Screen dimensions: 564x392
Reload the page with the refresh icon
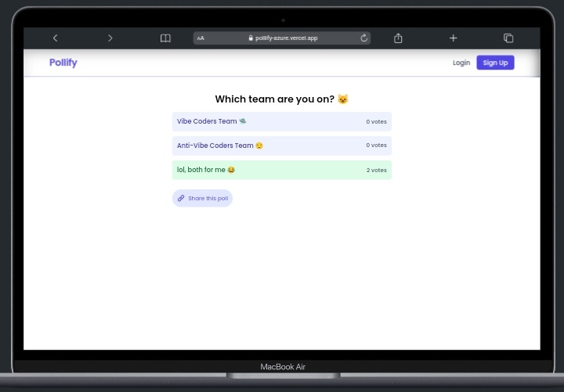pos(363,38)
